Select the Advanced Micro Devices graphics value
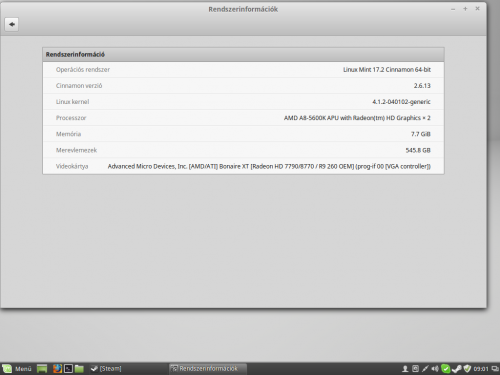The height and width of the screenshot is (375, 500). 269,166
